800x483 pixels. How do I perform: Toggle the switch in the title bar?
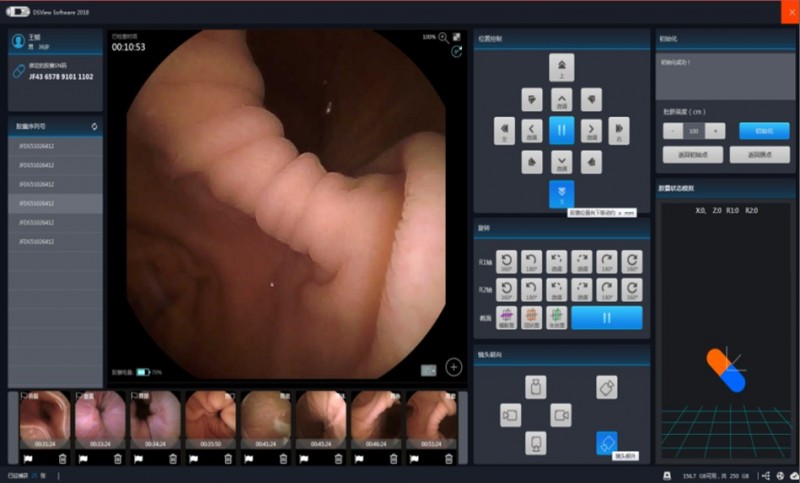coord(17,11)
